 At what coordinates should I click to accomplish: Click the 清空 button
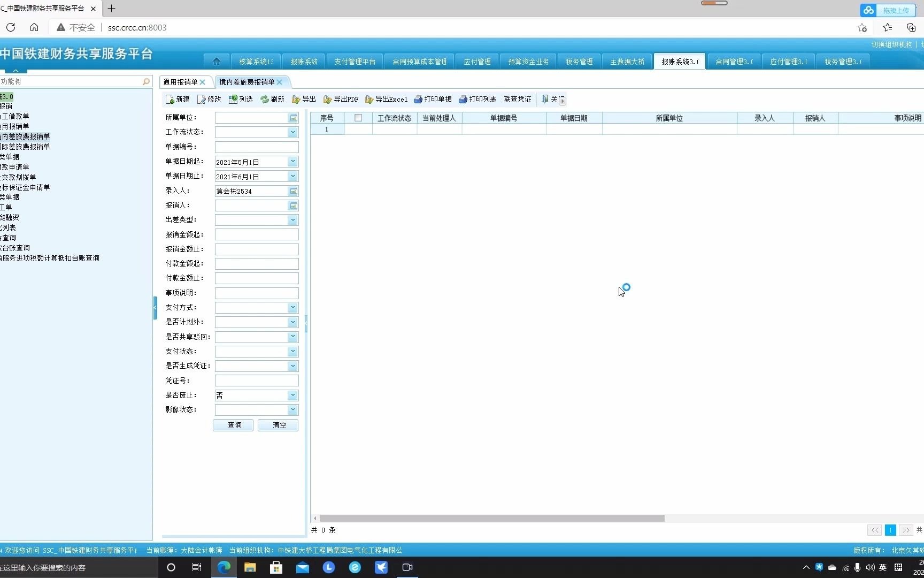point(278,425)
